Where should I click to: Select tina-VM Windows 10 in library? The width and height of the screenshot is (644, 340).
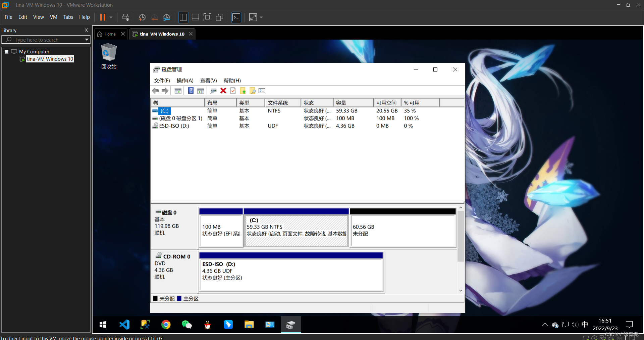coord(50,59)
